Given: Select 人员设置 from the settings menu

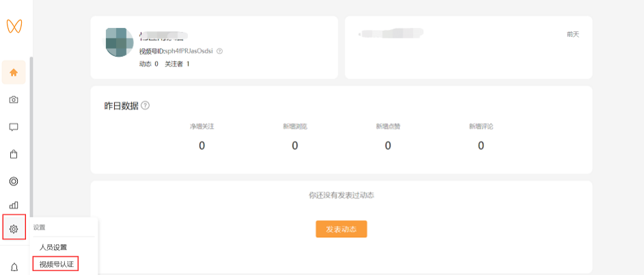Looking at the screenshot, I should tap(53, 247).
